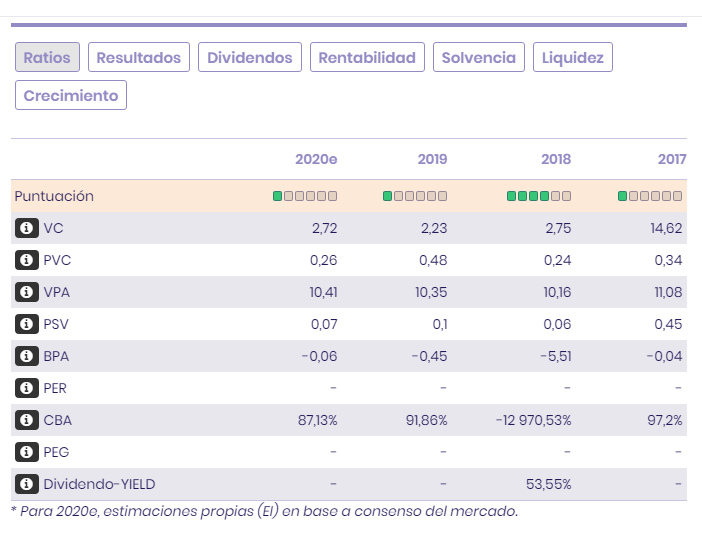Show info for the BPA ratio

point(26,356)
